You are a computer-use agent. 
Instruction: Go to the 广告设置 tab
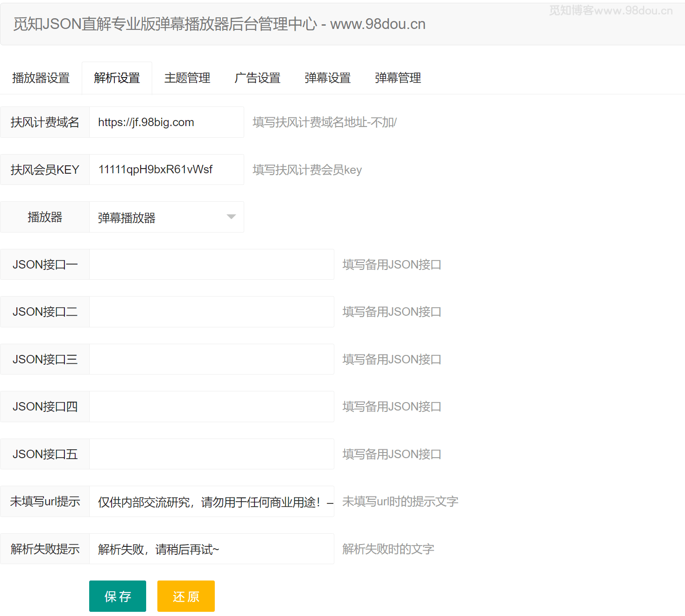257,78
